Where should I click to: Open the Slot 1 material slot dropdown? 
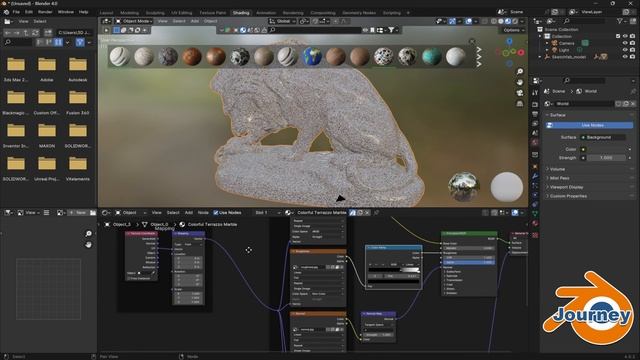(x=267, y=213)
